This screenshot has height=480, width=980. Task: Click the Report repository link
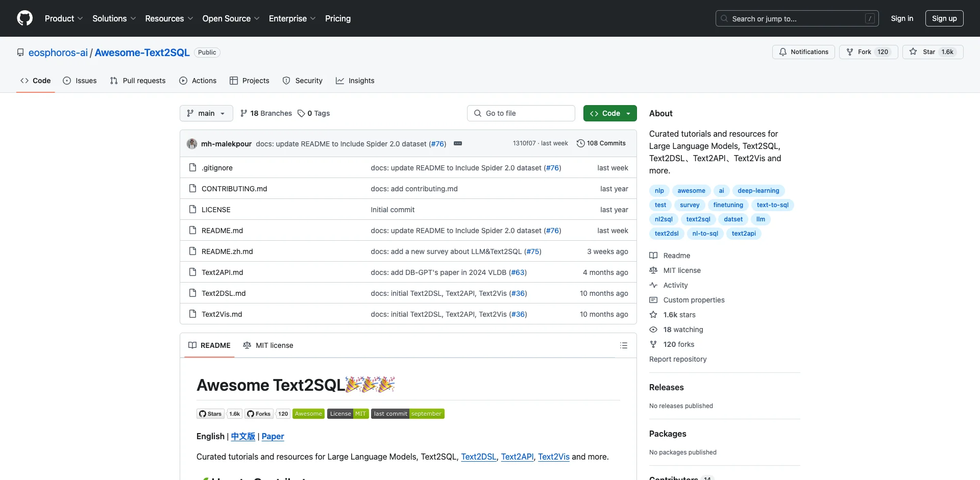click(678, 359)
